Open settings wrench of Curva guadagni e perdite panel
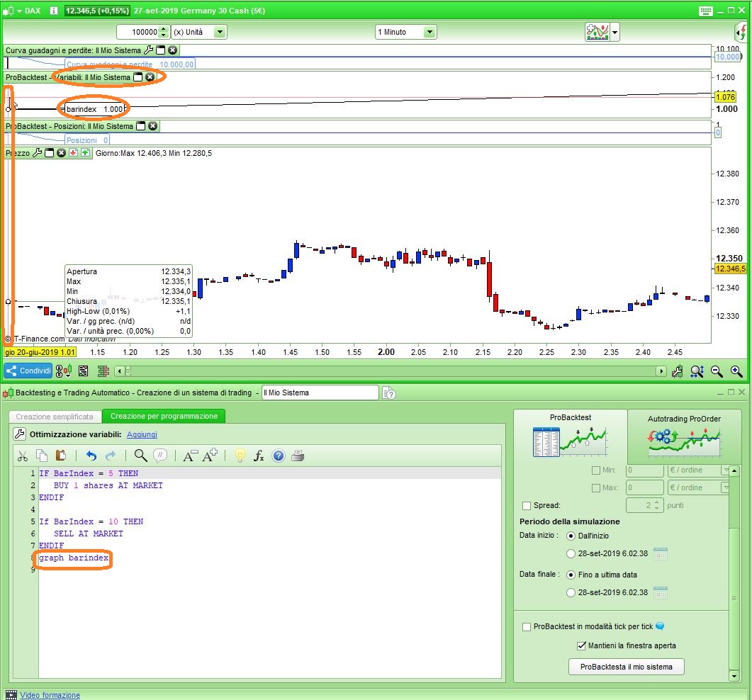 (x=148, y=50)
